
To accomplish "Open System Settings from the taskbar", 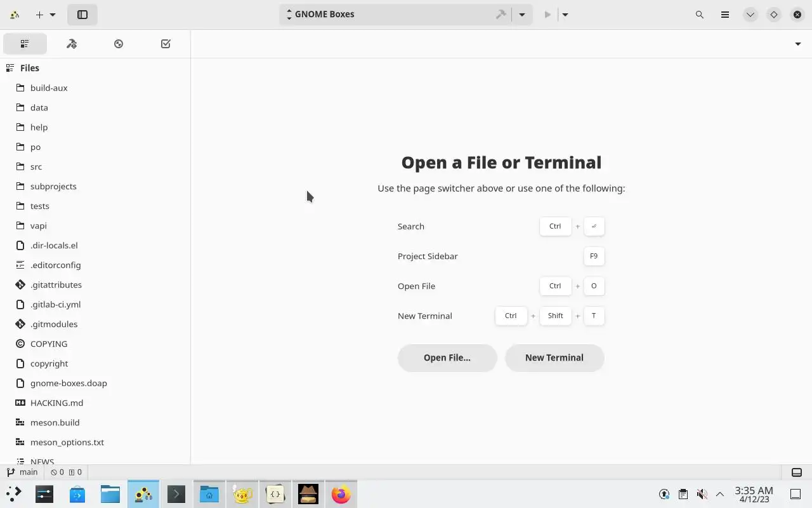I will pyautogui.click(x=44, y=493).
